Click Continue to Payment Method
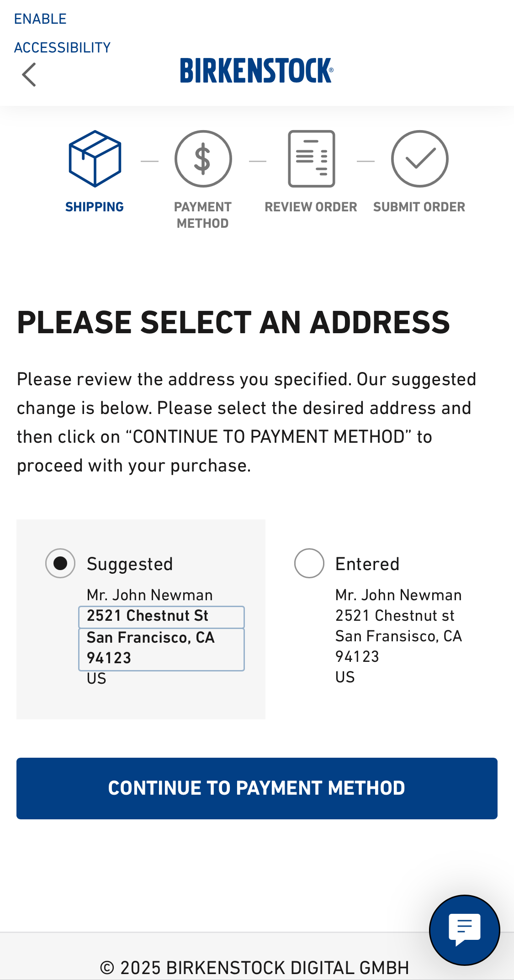514x980 pixels. [257, 788]
